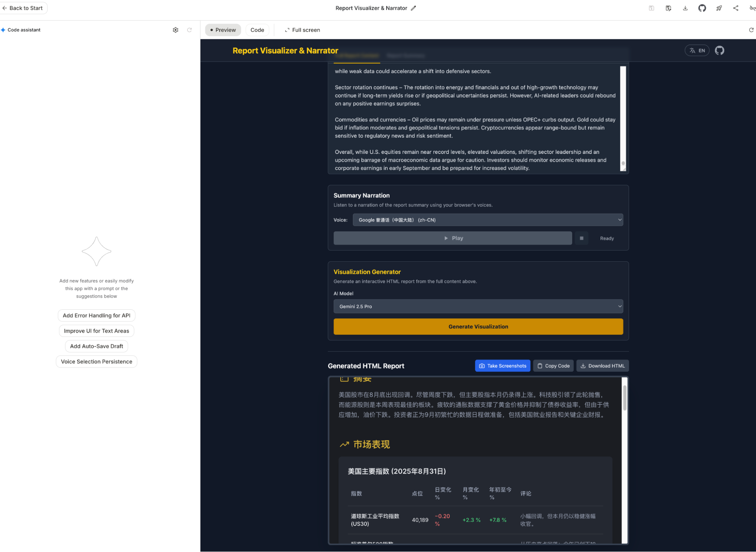Switch to the Code tab

click(257, 30)
